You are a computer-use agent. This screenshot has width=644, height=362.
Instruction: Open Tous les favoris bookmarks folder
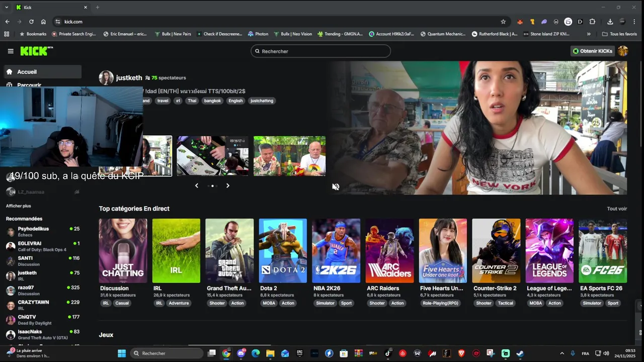(619, 34)
